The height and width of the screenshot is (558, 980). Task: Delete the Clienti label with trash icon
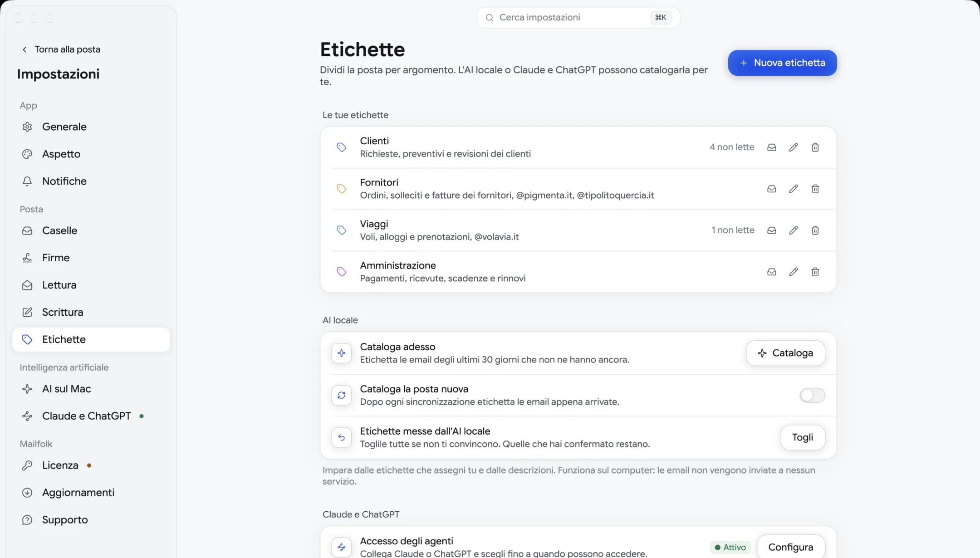point(815,147)
